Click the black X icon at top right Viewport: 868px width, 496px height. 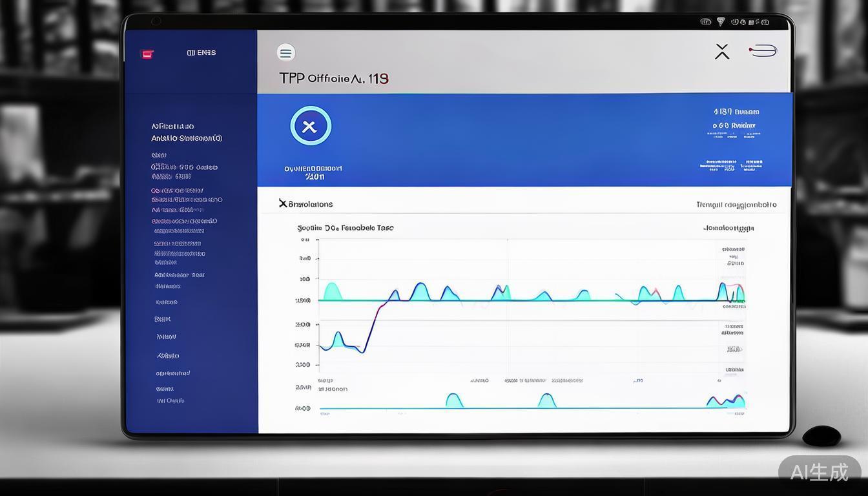(722, 52)
